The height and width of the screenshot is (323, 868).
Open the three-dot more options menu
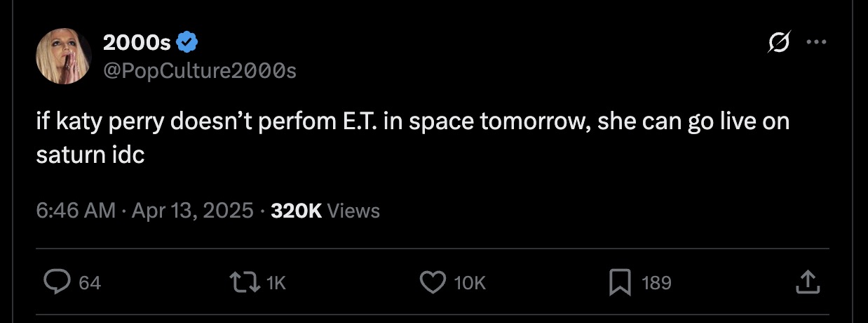tap(816, 43)
